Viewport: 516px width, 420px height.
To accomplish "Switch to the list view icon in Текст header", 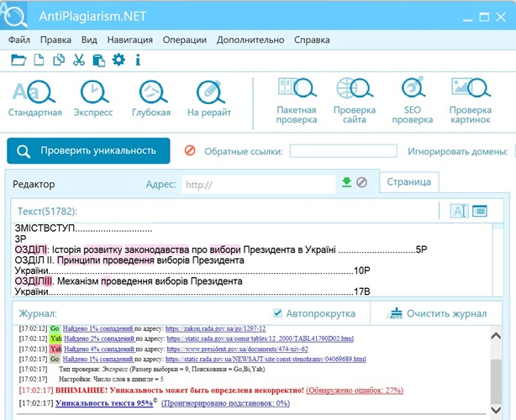I will coord(480,211).
